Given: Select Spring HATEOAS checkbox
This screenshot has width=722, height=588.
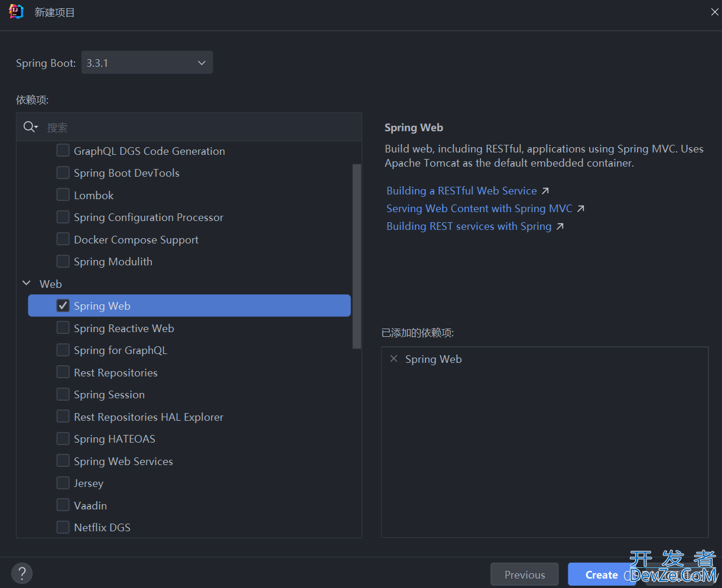Looking at the screenshot, I should point(63,438).
